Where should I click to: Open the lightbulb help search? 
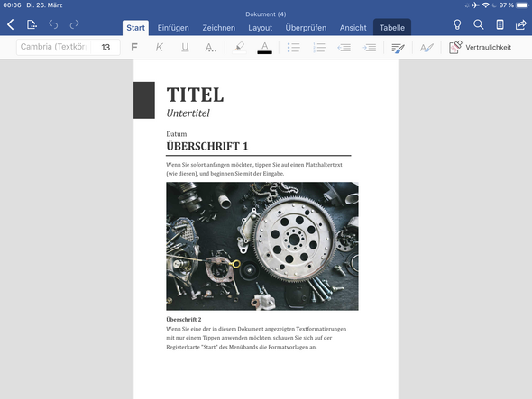point(457,24)
